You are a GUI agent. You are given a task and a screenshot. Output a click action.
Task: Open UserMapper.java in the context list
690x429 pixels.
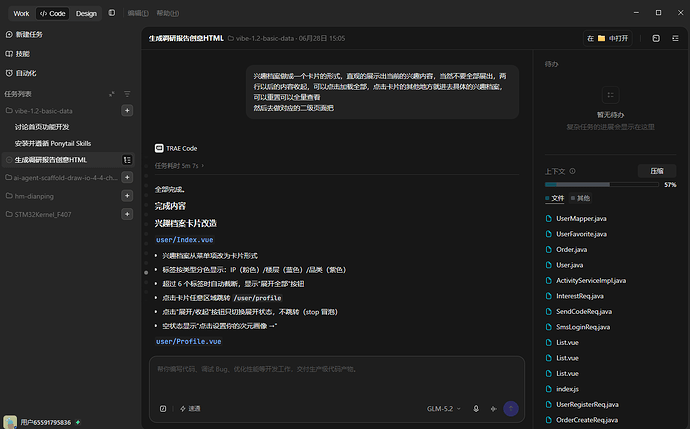(x=581, y=219)
